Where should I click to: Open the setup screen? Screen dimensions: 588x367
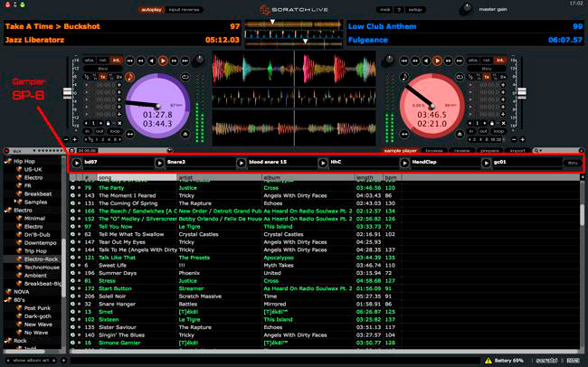click(x=415, y=10)
